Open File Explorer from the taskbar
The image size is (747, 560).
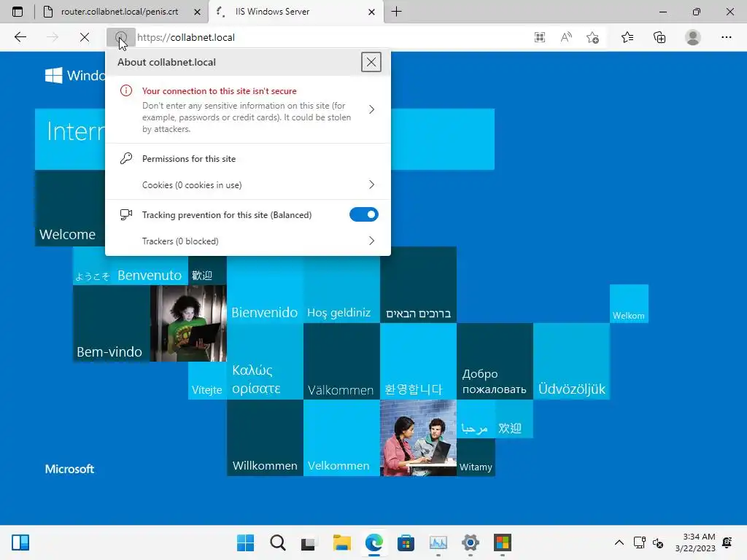tap(341, 542)
